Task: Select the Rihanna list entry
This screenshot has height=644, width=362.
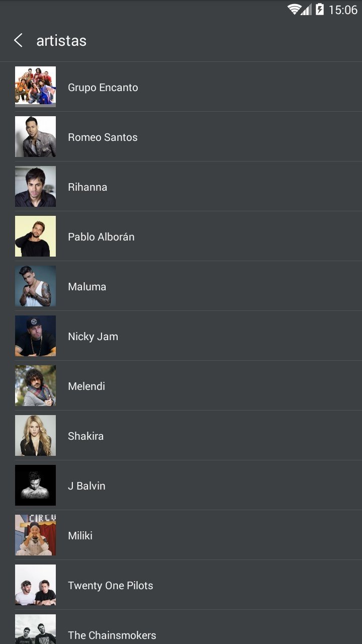Action: tap(181, 187)
